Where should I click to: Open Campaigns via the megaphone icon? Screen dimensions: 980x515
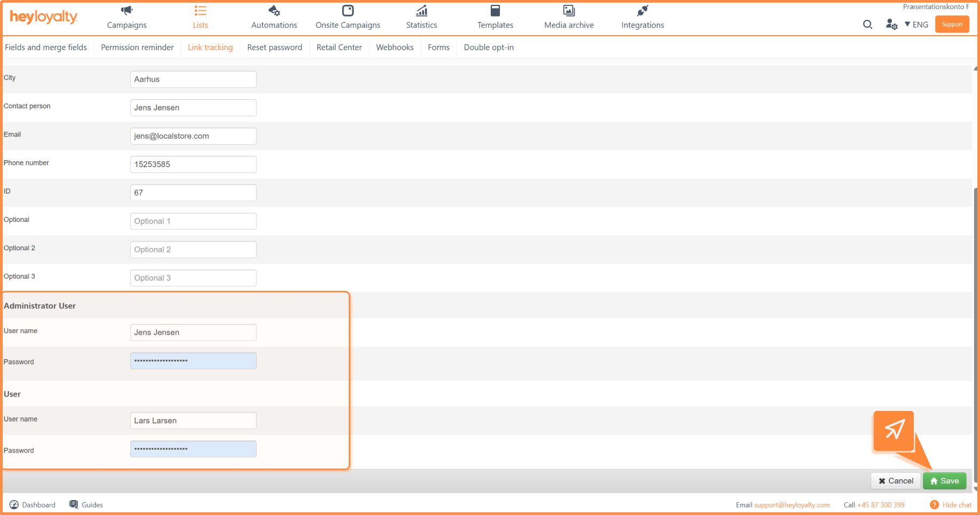[127, 11]
